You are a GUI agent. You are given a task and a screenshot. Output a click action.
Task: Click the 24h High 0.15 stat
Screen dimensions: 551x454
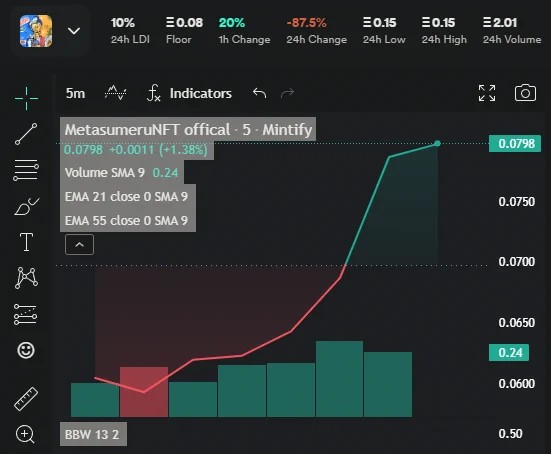(x=444, y=31)
